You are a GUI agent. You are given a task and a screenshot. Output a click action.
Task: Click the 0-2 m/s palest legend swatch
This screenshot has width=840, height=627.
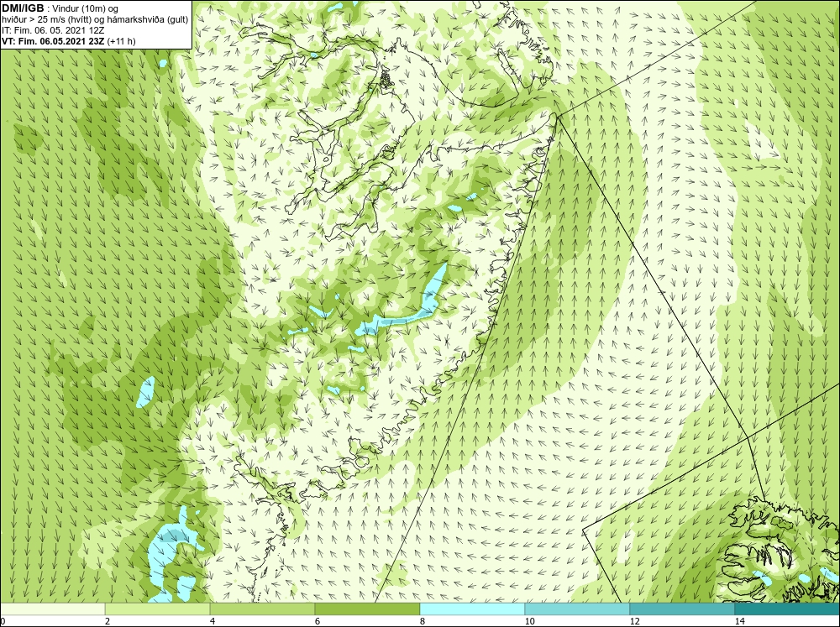[52, 609]
